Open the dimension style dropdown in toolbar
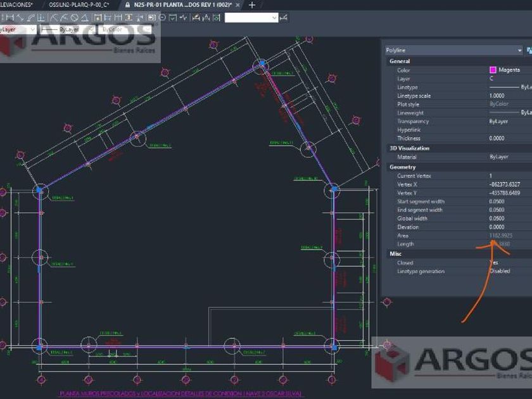Image resolution: width=532 pixels, height=399 pixels. [x=251, y=18]
